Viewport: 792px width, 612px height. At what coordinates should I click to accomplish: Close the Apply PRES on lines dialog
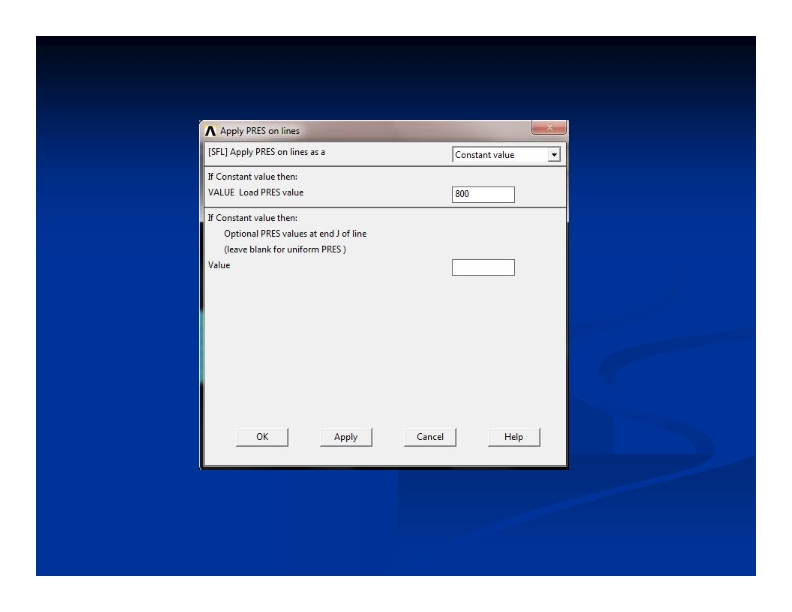click(x=546, y=129)
